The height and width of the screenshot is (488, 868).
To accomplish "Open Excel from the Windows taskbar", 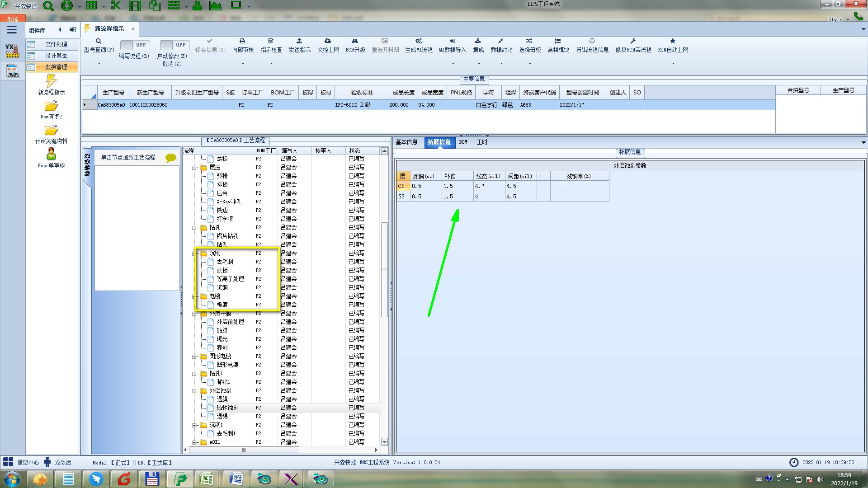I will [207, 479].
